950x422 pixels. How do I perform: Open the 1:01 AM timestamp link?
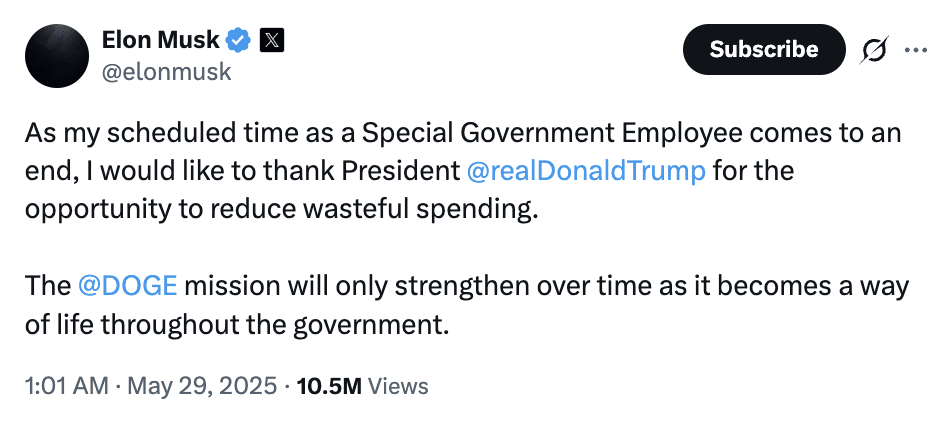[x=67, y=386]
